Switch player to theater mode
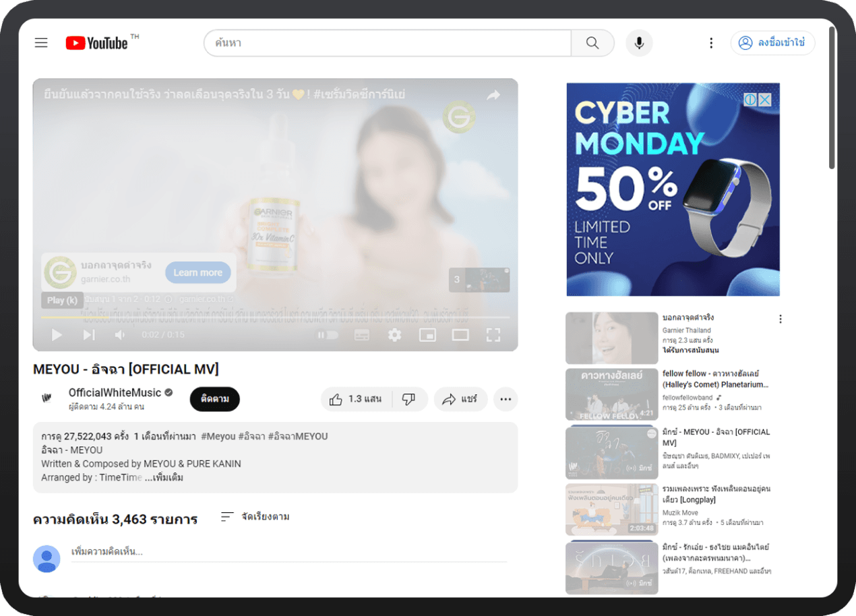This screenshot has height=616, width=856. (460, 335)
